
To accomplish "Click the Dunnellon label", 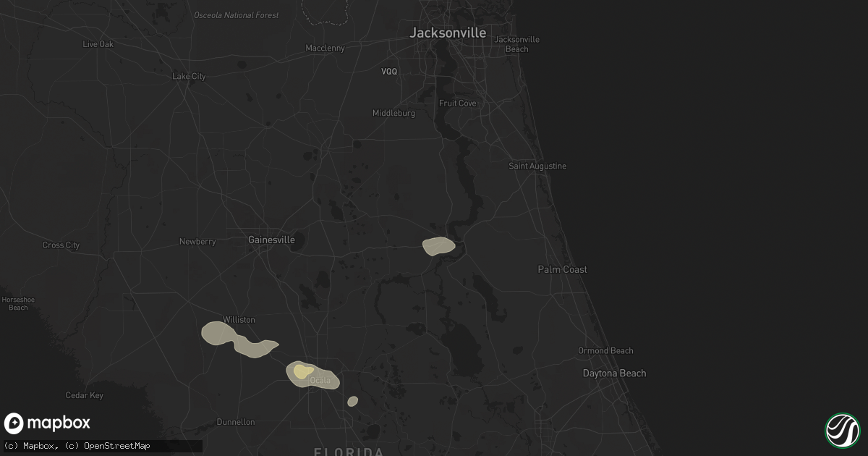I will pos(236,422).
